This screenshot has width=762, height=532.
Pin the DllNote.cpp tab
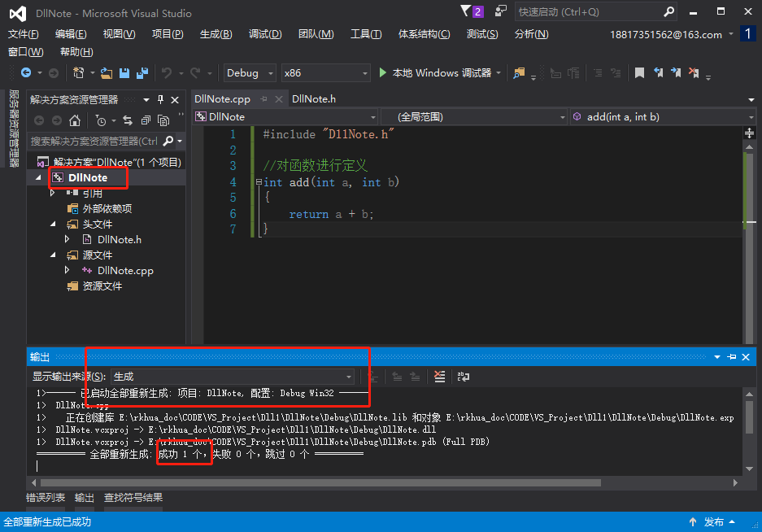point(263,99)
